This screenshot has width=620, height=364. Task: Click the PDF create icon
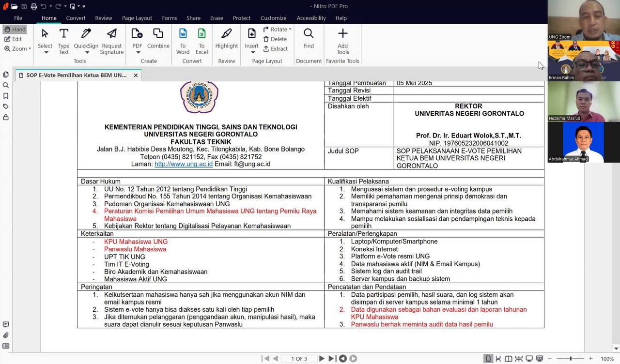tap(137, 33)
